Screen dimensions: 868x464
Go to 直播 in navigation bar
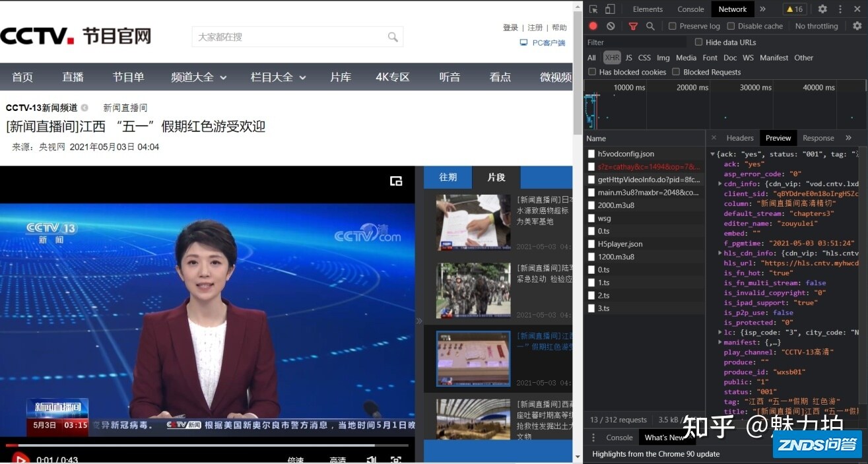point(73,77)
